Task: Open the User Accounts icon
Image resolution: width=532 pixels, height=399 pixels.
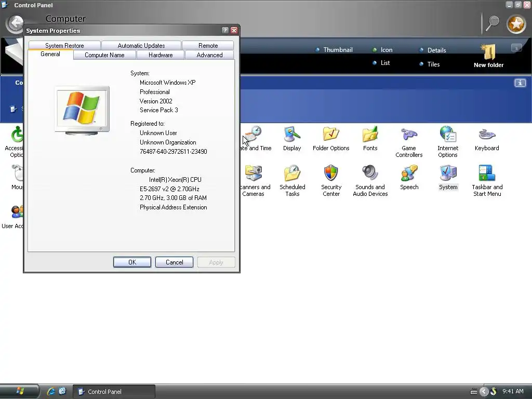Action: (12, 217)
